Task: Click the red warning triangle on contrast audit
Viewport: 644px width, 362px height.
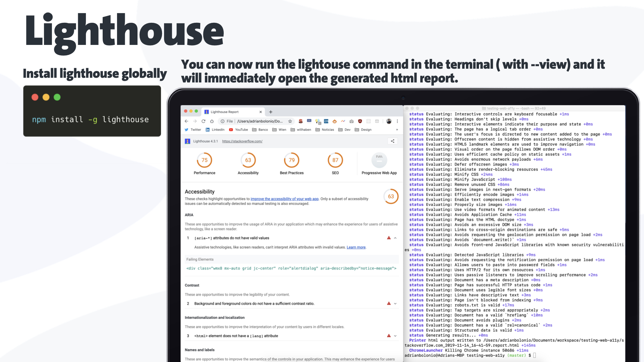Action: [x=389, y=303]
